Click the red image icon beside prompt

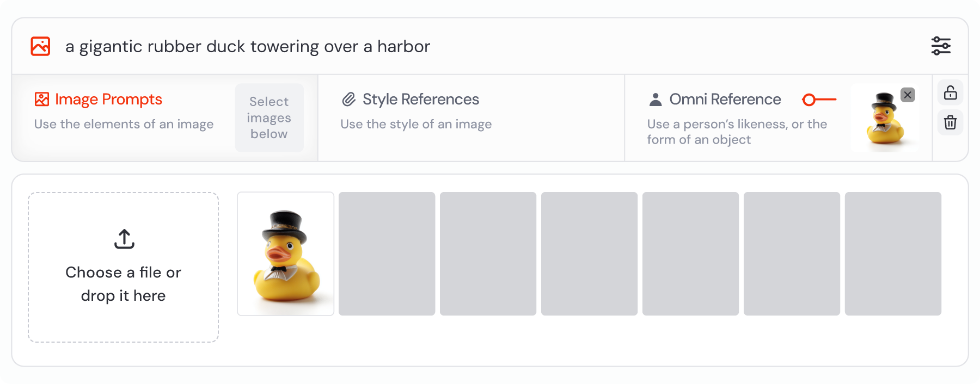click(x=40, y=46)
